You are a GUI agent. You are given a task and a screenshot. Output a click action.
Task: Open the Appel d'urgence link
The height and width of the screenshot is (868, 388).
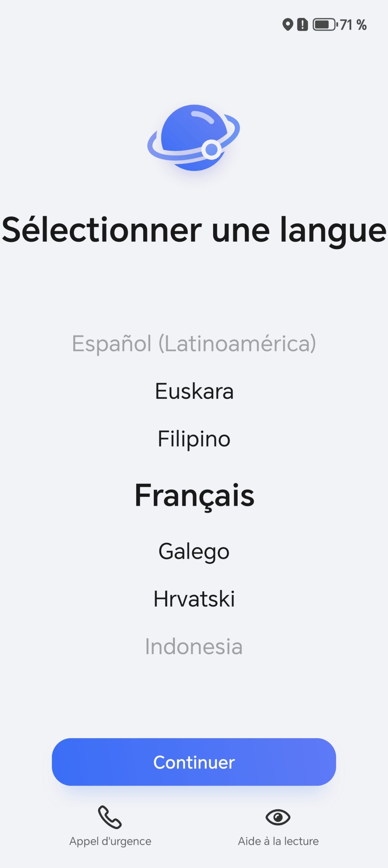(x=110, y=841)
